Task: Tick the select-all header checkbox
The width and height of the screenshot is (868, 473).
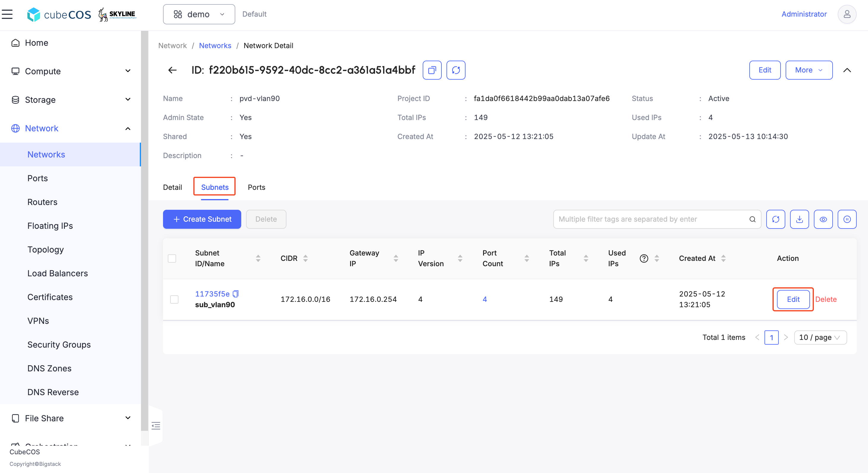Action: click(172, 258)
